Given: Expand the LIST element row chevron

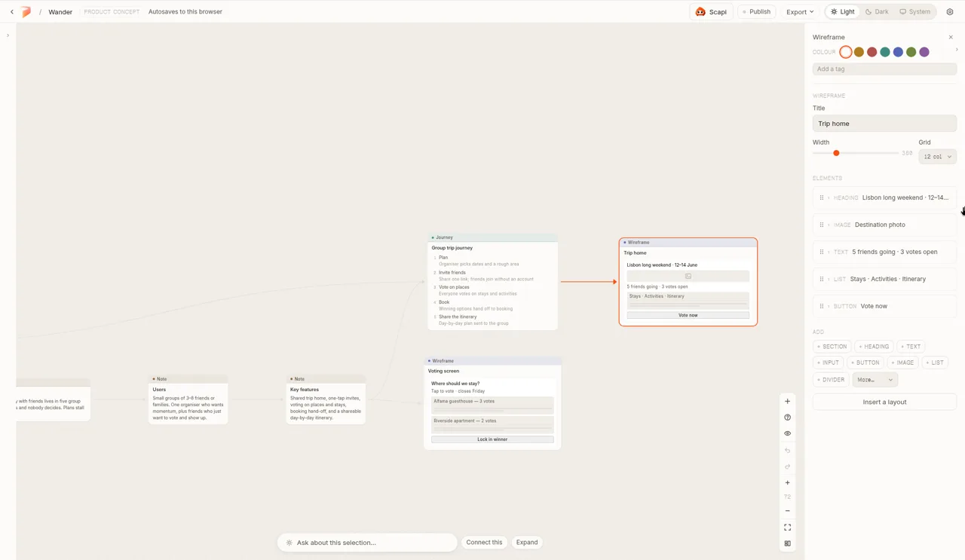Looking at the screenshot, I should click(829, 279).
